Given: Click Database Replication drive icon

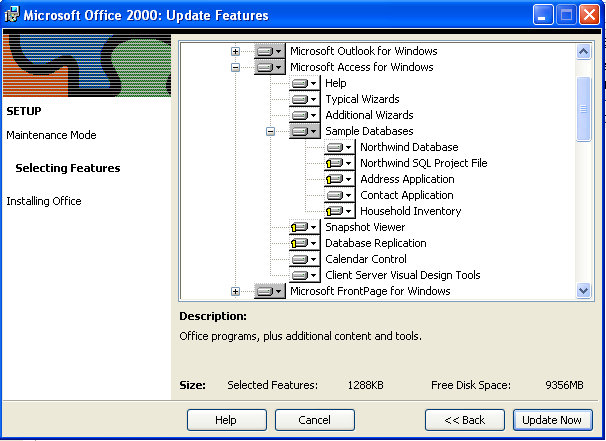Looking at the screenshot, I should point(305,243).
